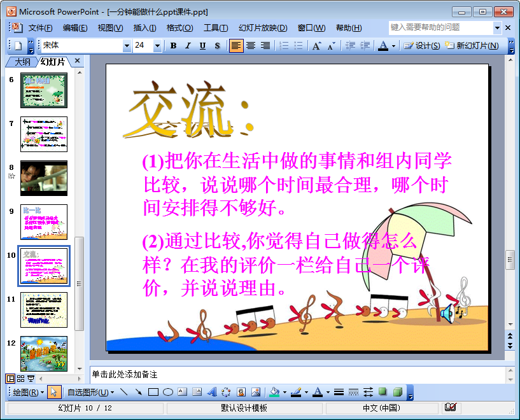This screenshot has height=420, width=520.
Task: Switch to the 大纲 outline tab
Action: click(22, 62)
